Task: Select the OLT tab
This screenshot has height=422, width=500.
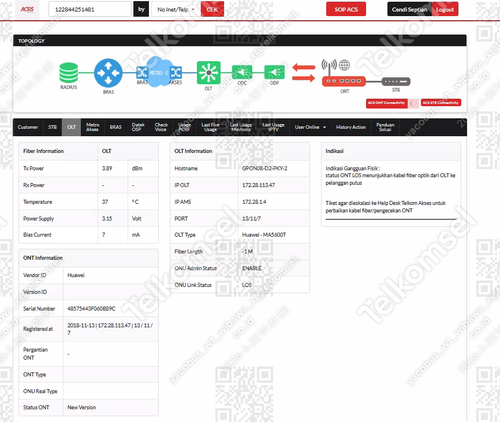Action: 71,127
